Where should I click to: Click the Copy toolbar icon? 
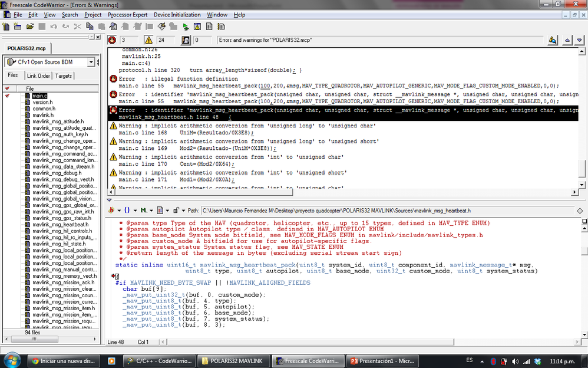pyautogui.click(x=90, y=27)
